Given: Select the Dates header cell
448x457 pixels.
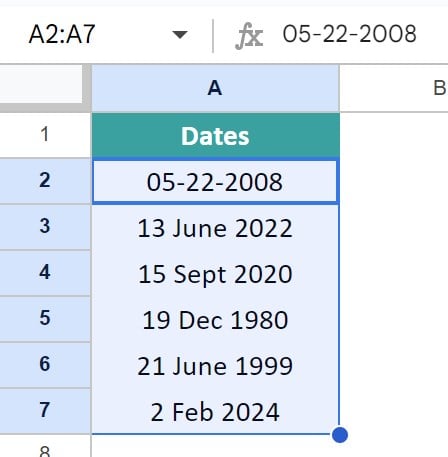Looking at the screenshot, I should tap(215, 135).
